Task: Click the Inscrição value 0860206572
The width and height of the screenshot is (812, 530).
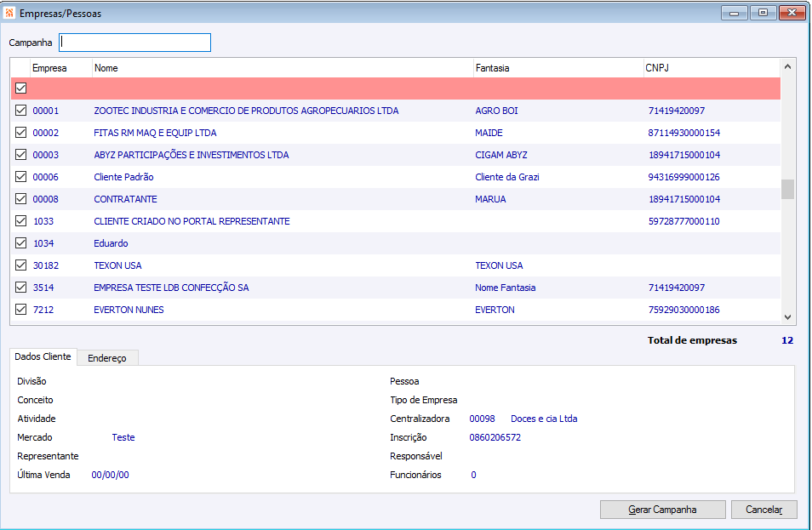Action: tap(495, 437)
